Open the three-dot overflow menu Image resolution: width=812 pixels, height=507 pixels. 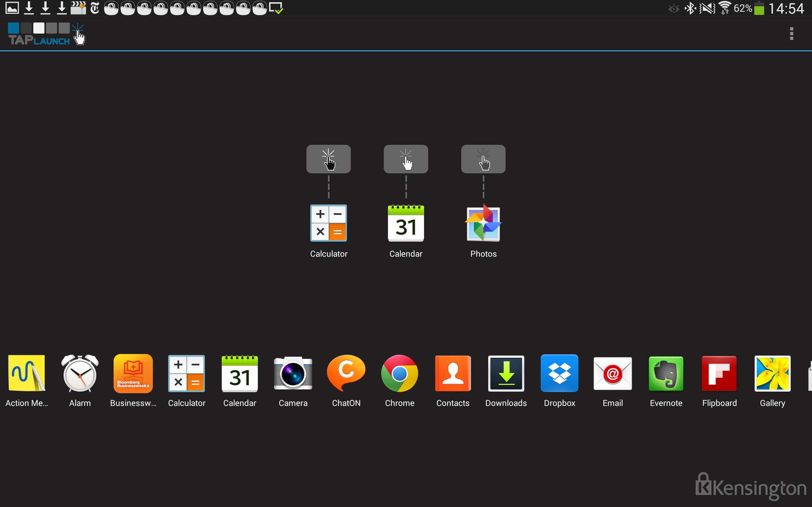tap(791, 34)
